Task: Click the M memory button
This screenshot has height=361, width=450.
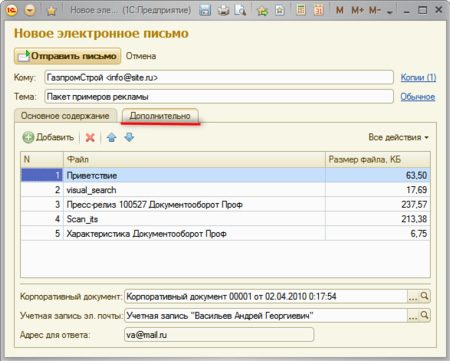Action: tap(339, 11)
